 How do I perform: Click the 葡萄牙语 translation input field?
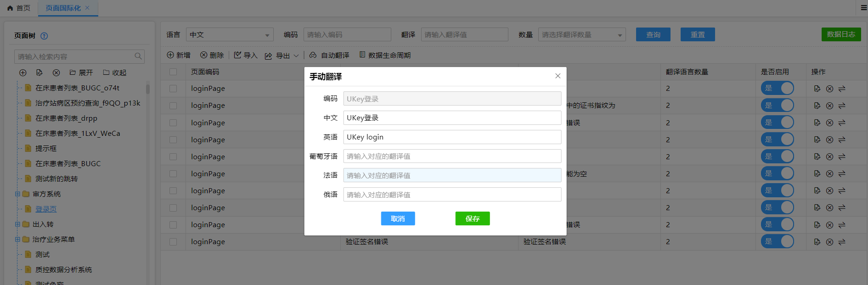tap(452, 156)
